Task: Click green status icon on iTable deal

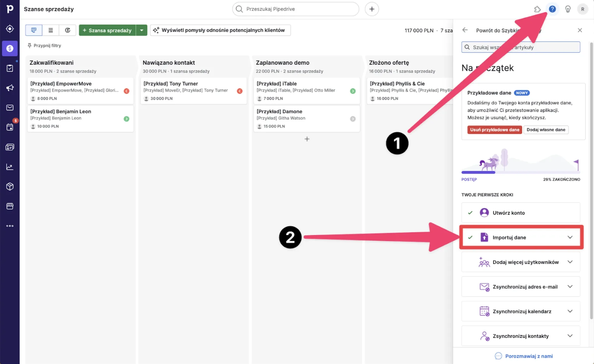Action: (353, 91)
